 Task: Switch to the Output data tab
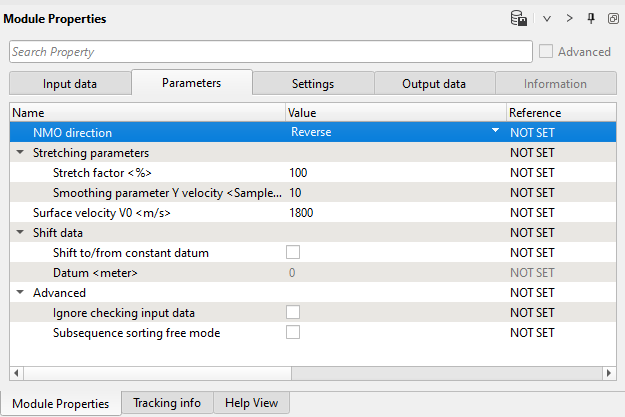434,84
